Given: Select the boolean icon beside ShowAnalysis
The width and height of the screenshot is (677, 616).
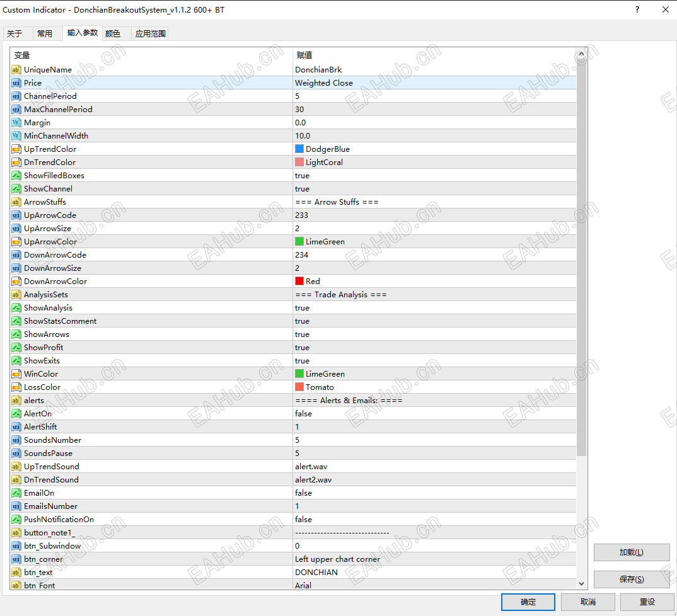Looking at the screenshot, I should click(x=16, y=308).
